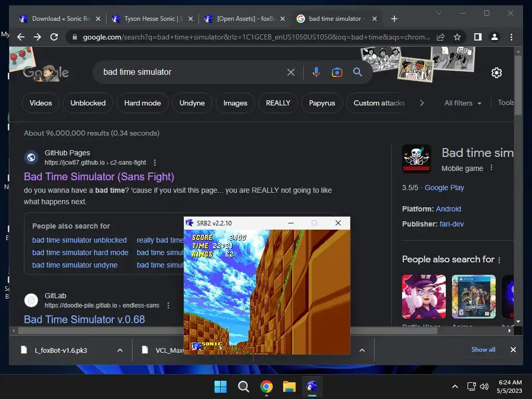Open the Windows Start menu
The width and height of the screenshot is (532, 399).
click(x=220, y=387)
